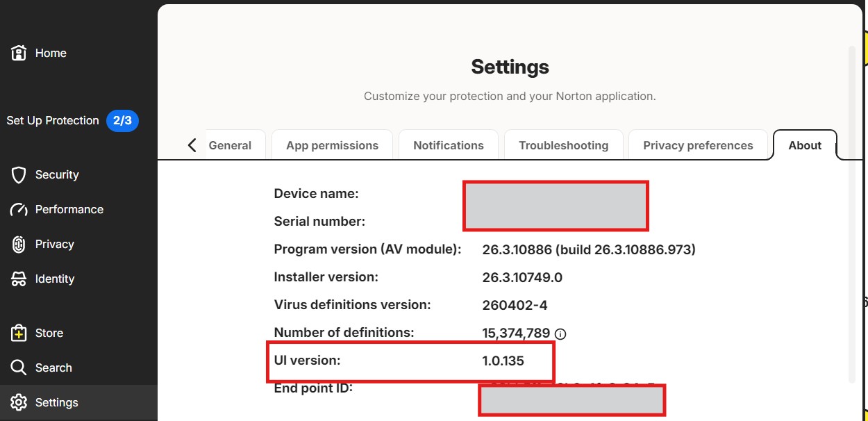Click the Home house icon
The image size is (868, 421).
[19, 53]
